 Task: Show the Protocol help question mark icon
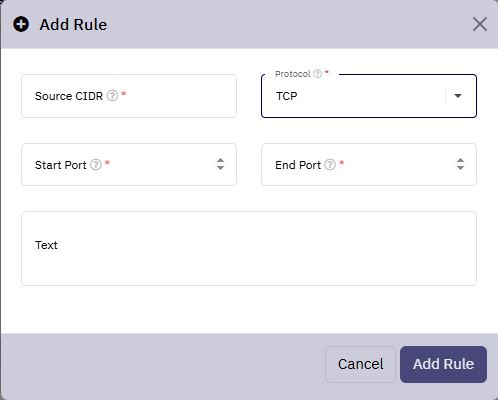click(318, 74)
